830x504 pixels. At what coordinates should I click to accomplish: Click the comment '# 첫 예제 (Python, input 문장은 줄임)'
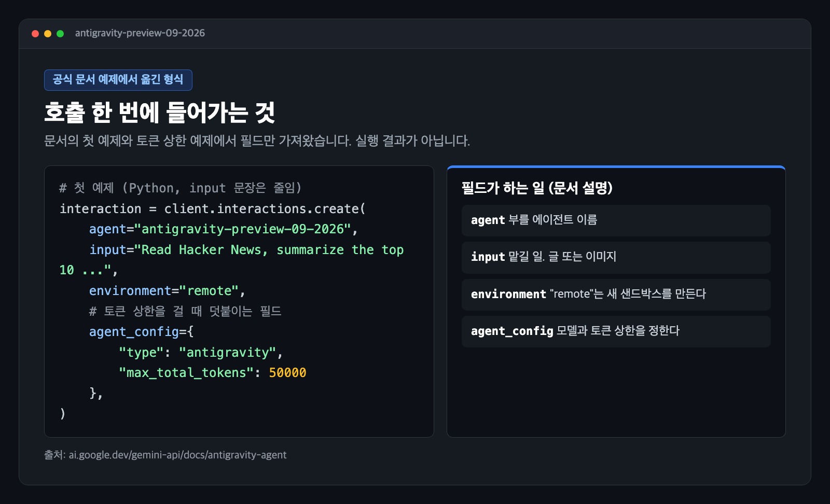point(181,188)
